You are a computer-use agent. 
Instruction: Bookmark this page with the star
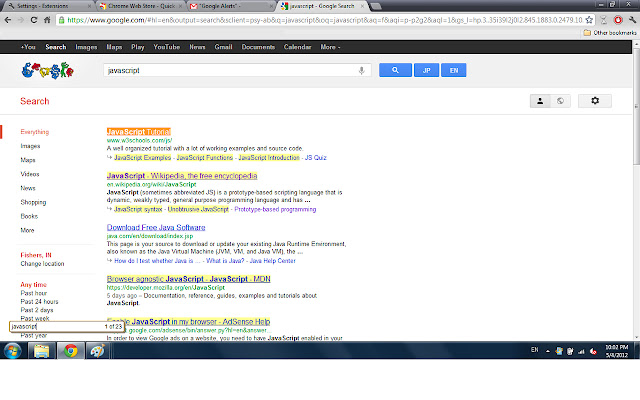tap(589, 20)
